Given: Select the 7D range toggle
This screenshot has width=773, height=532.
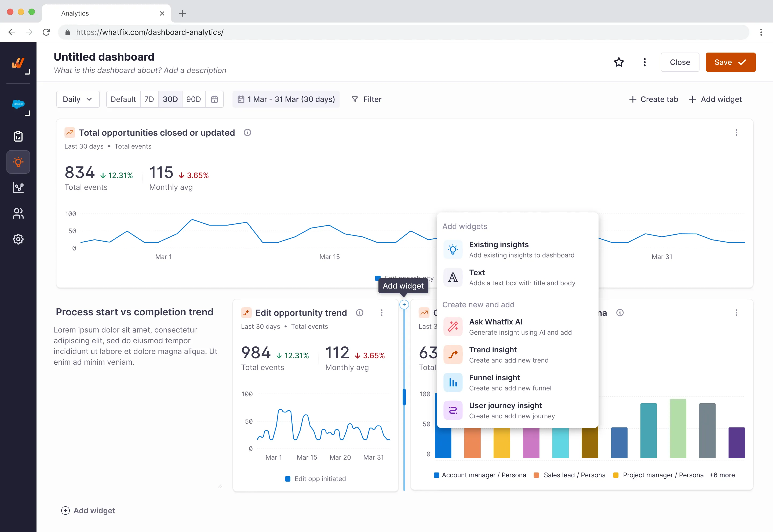Looking at the screenshot, I should 149,99.
